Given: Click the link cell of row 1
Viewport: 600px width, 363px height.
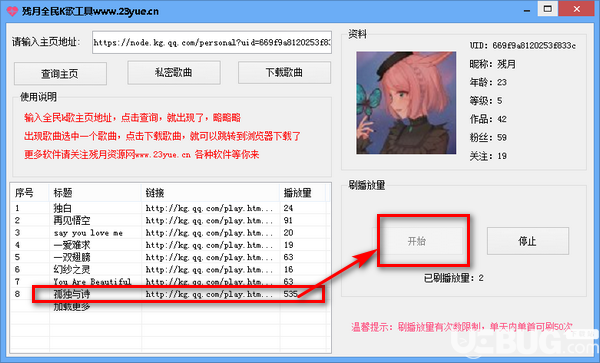Looking at the screenshot, I should pos(209,208).
